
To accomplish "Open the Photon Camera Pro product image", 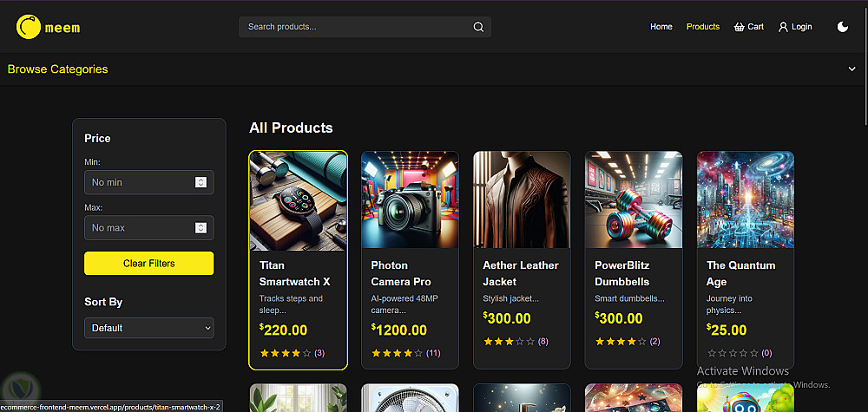I will pos(410,199).
